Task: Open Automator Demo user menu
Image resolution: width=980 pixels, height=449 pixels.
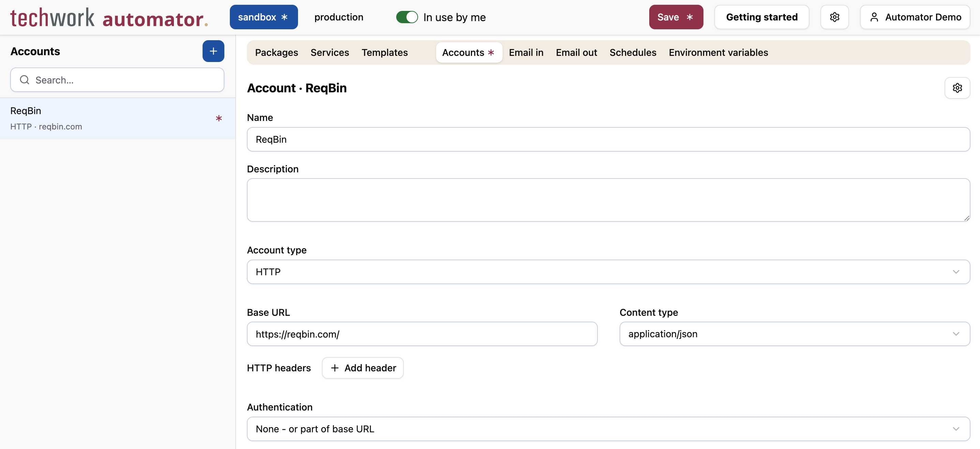Action: 915,17
